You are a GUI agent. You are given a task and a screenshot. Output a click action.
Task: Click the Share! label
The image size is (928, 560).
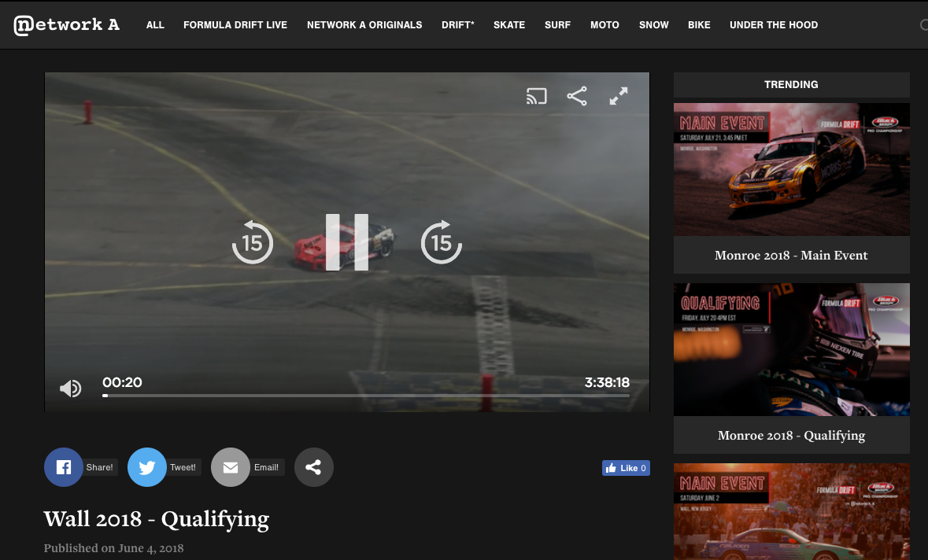[x=99, y=467]
